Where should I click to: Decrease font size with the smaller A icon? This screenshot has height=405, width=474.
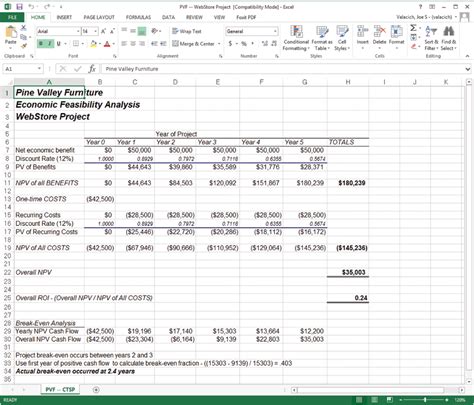point(112,31)
